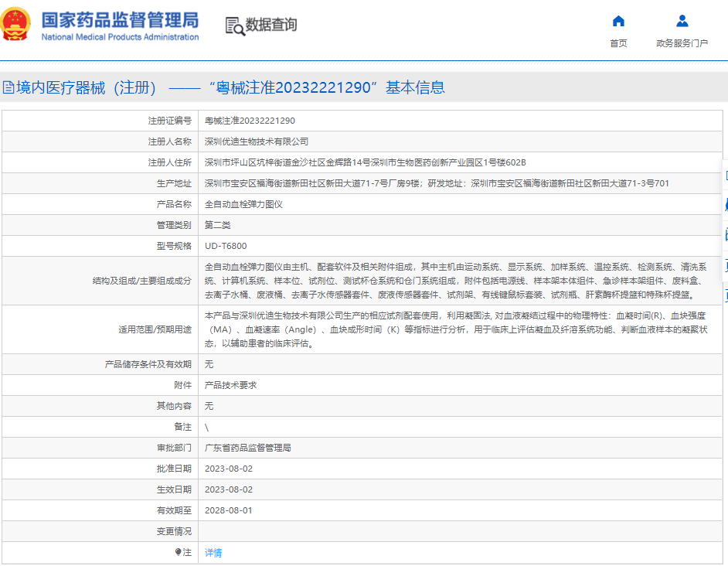Click the 结构及组成 description text
This screenshot has width=728, height=566.
tap(456, 281)
